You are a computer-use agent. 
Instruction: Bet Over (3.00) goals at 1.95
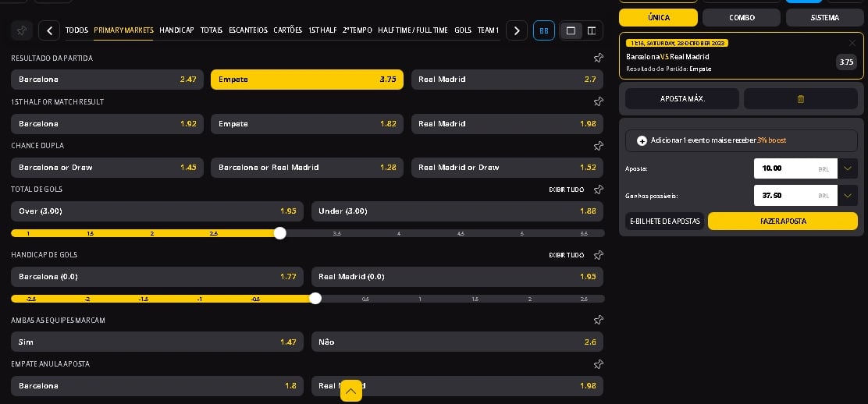[x=157, y=211]
